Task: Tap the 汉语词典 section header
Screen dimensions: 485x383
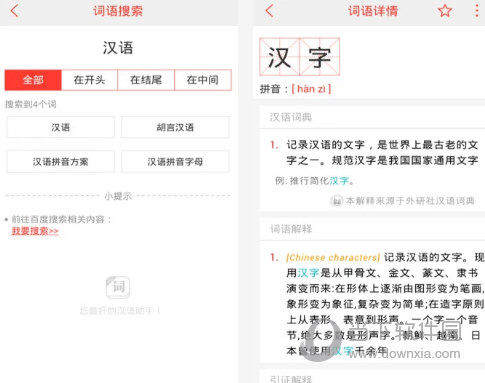Action: [291, 117]
